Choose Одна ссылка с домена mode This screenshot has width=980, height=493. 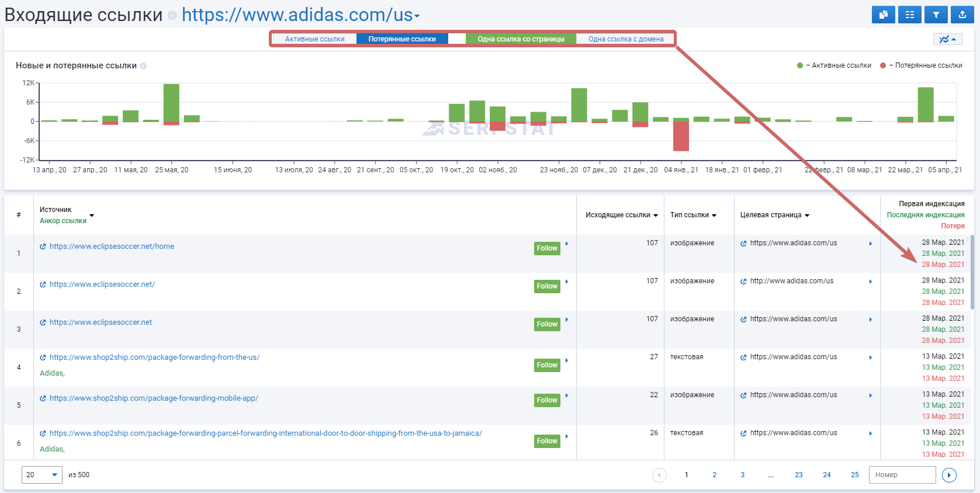pyautogui.click(x=626, y=39)
